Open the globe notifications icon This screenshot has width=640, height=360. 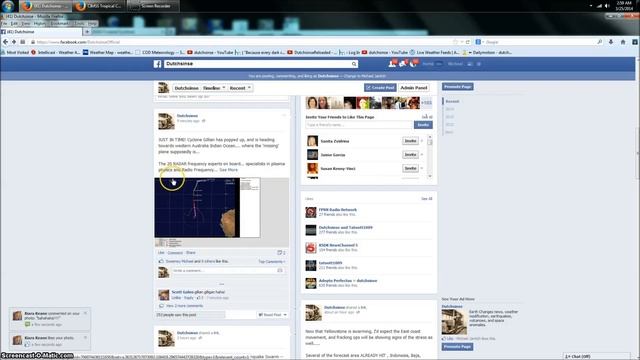414,64
